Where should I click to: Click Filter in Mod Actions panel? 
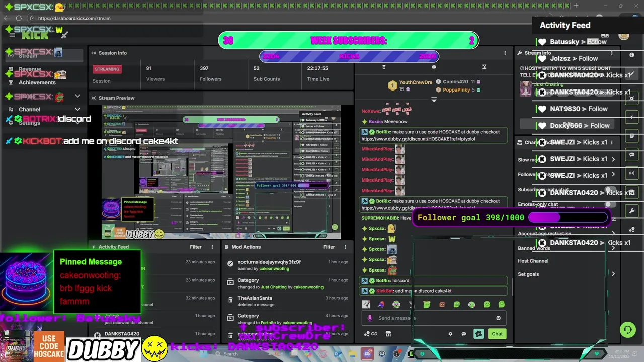pos(329,247)
